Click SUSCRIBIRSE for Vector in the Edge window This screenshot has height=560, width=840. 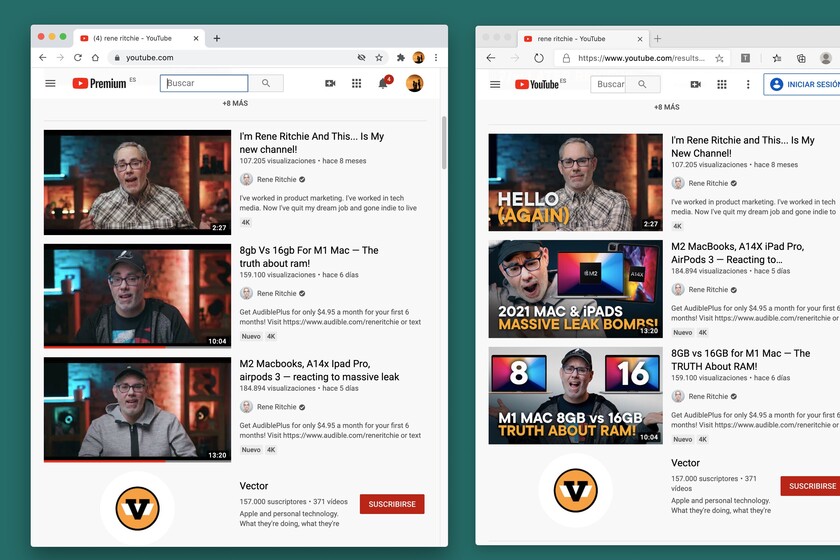coord(811,486)
